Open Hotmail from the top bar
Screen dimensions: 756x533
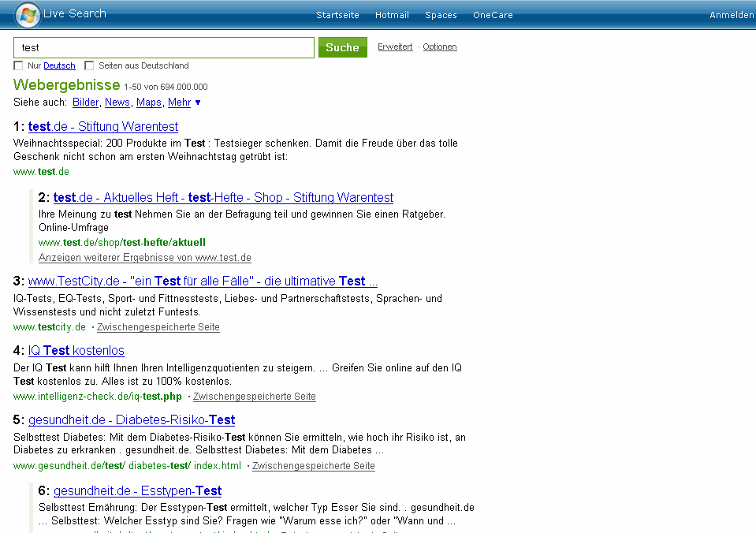click(x=392, y=15)
